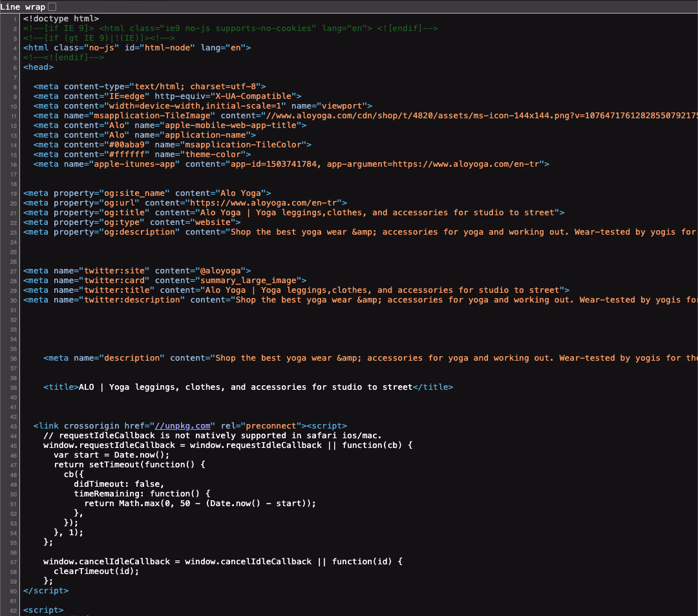Screen dimensions: 698x616
Task: Click 'summary_large_image' content value
Action: (x=248, y=281)
